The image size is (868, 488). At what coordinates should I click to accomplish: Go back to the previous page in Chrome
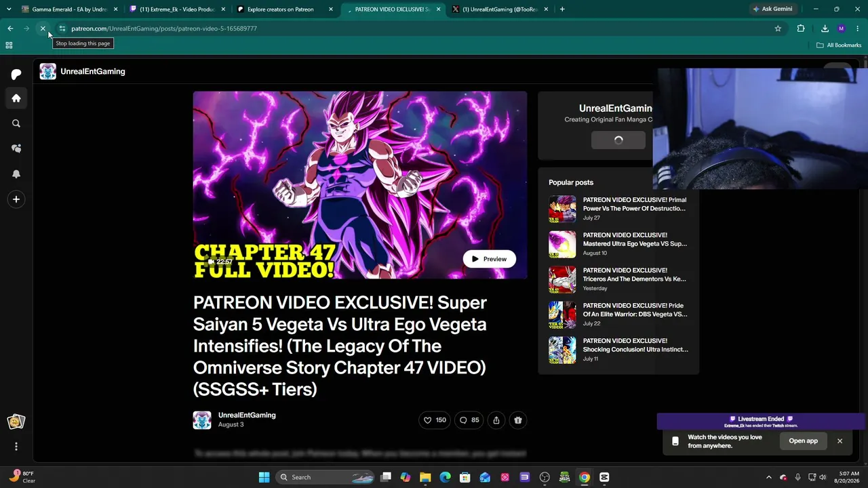pyautogui.click(x=10, y=28)
